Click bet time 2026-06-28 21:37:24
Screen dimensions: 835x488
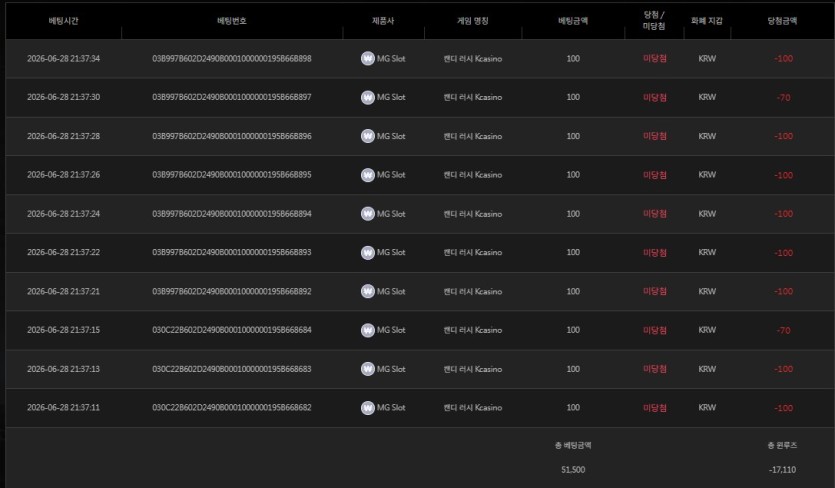click(63, 214)
